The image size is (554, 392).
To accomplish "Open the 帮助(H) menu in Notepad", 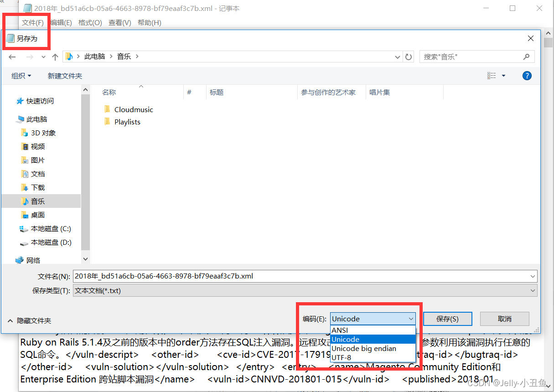I will point(150,22).
